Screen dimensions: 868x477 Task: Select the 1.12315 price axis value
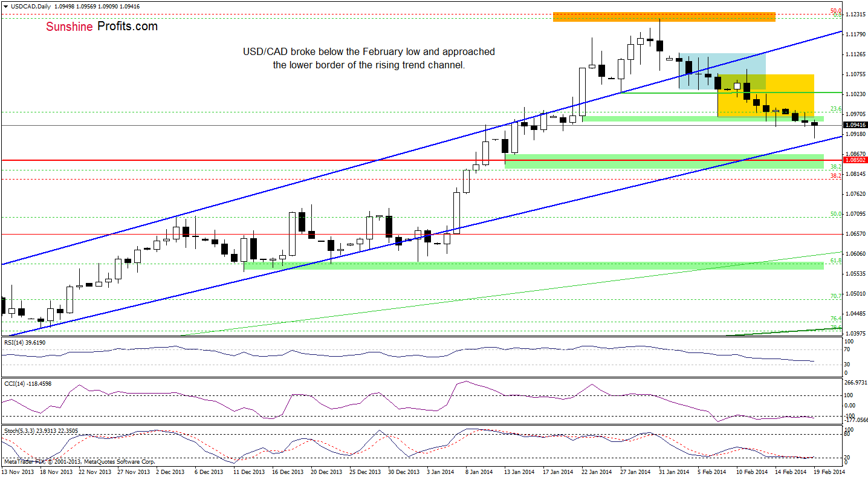[x=856, y=15]
